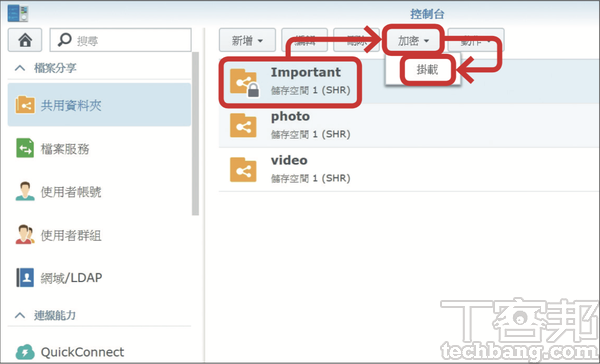Collapse the 連線能力 section
Viewport: 600px width, 364px height.
[20, 315]
